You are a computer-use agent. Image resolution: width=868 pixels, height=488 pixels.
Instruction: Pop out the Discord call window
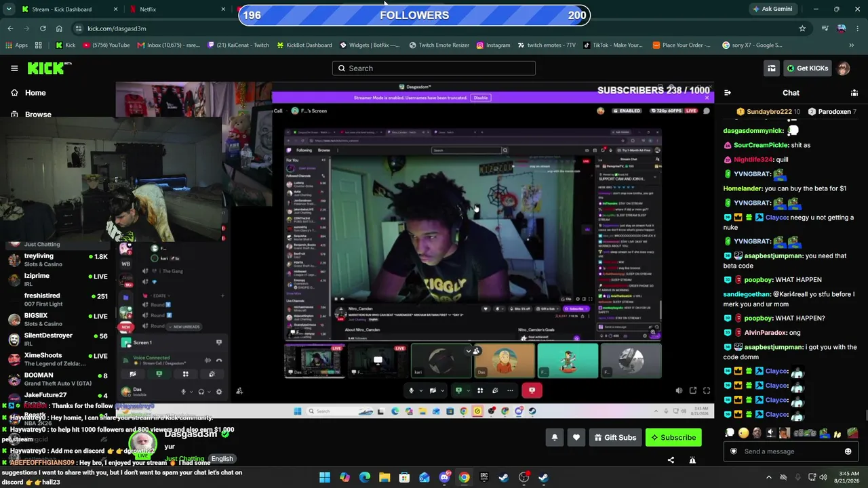(x=692, y=390)
